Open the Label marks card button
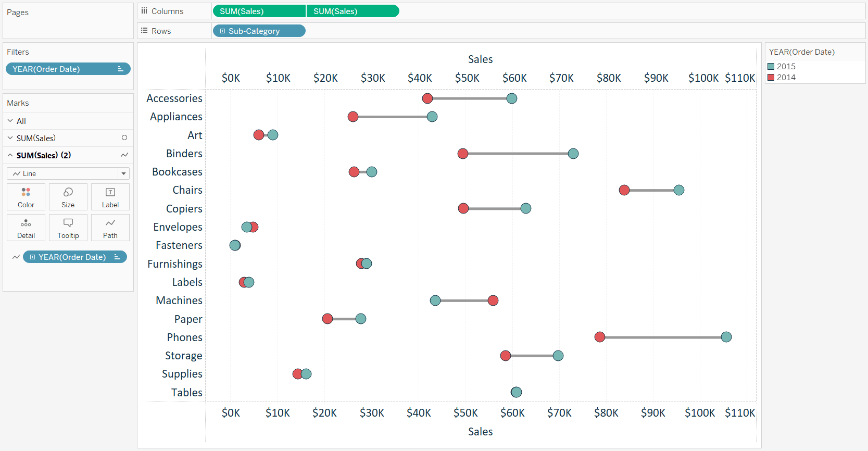Viewport: 868px width, 451px height. click(x=110, y=197)
